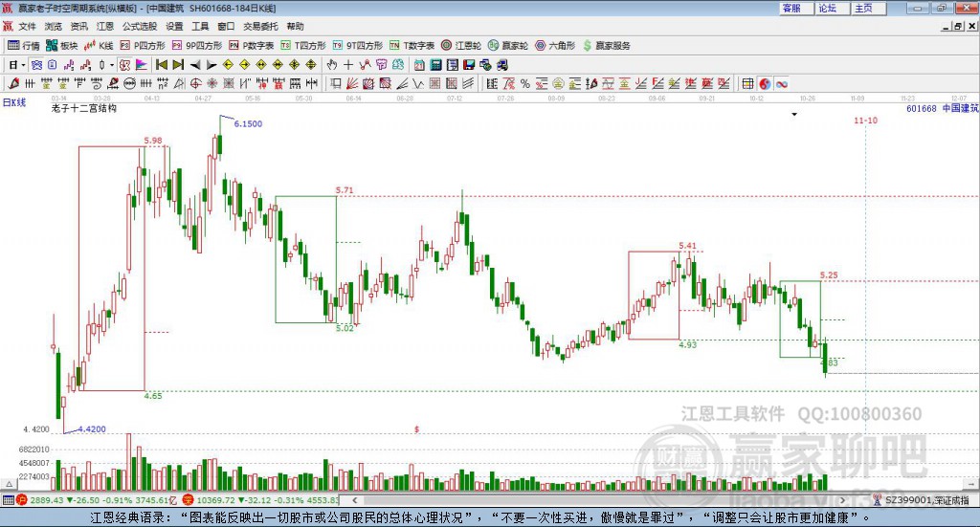The image size is (980, 527).
Task: Jump to last bar with skip-forward icon
Action: click(178, 65)
